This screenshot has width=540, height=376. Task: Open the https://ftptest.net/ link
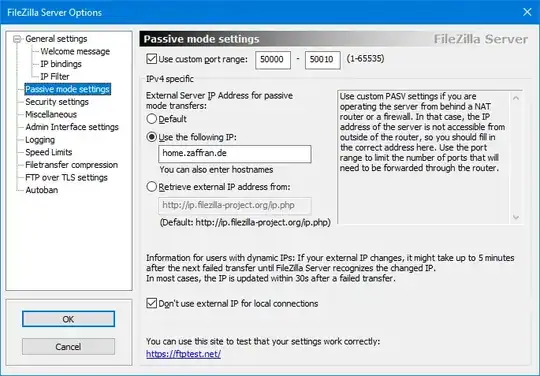click(x=183, y=354)
